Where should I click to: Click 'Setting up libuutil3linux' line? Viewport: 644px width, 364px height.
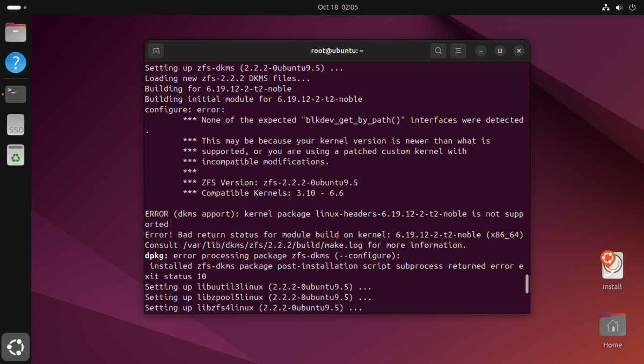click(259, 287)
